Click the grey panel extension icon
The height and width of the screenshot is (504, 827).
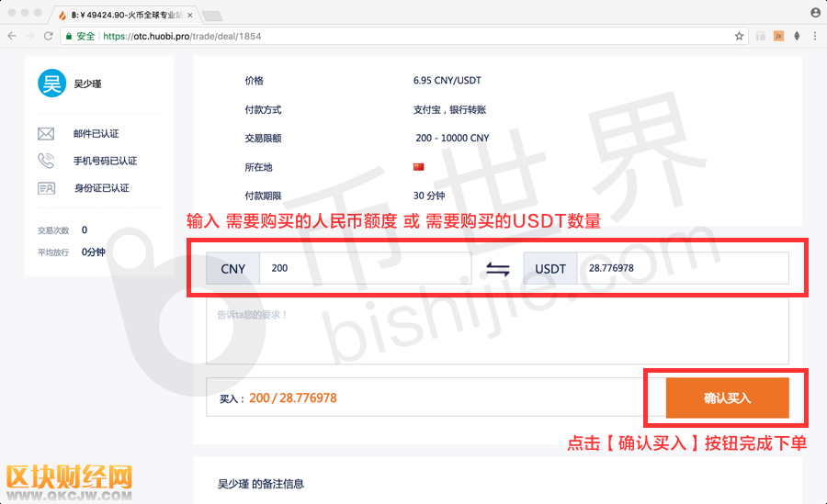[761, 36]
